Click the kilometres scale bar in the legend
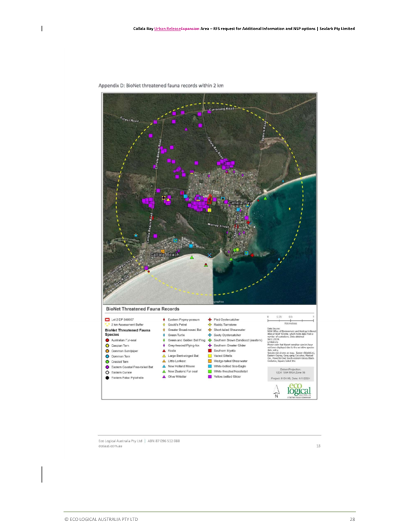This screenshot has height=532, width=411. pyautogui.click(x=290, y=319)
